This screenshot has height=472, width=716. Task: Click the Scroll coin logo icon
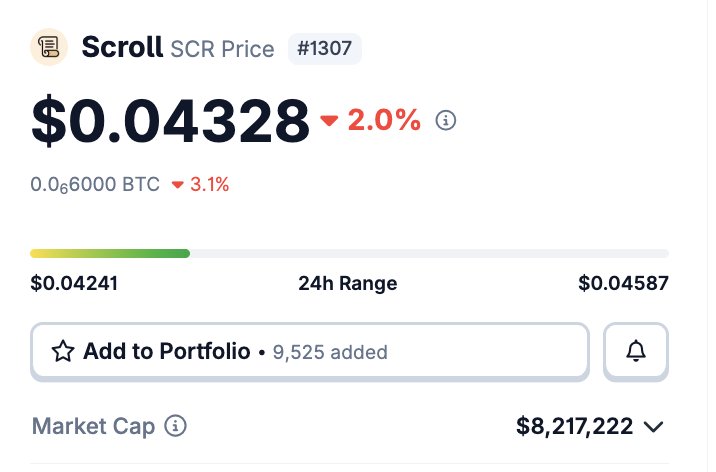pos(50,48)
